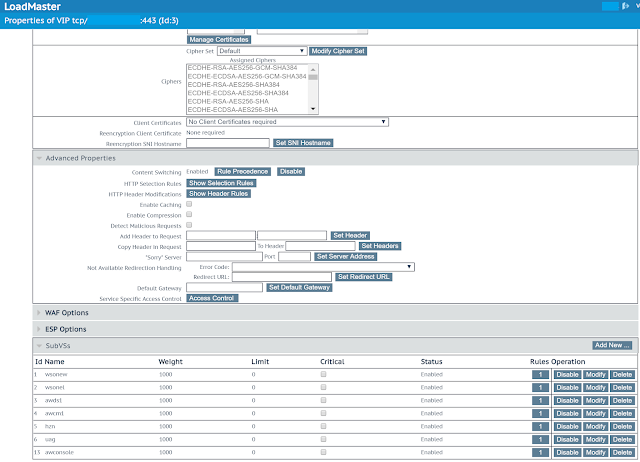Click Show Selection Rules button
The height and width of the screenshot is (462, 640).
[x=221, y=183]
